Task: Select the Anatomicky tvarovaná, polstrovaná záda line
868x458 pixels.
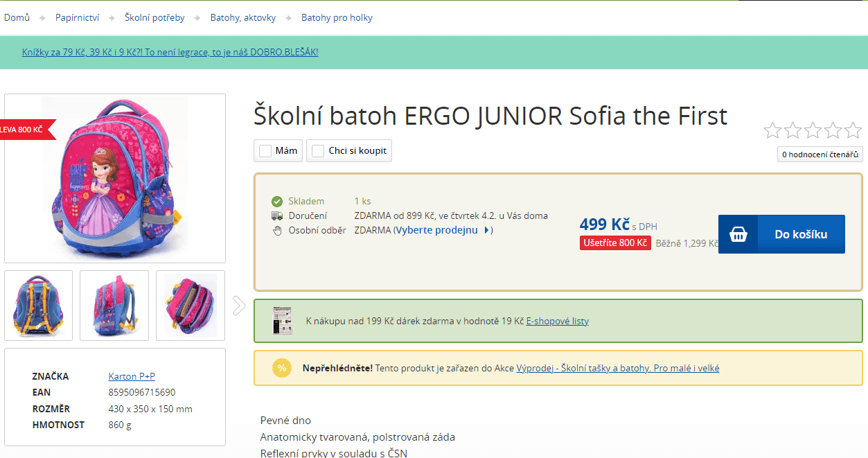Action: click(x=357, y=437)
